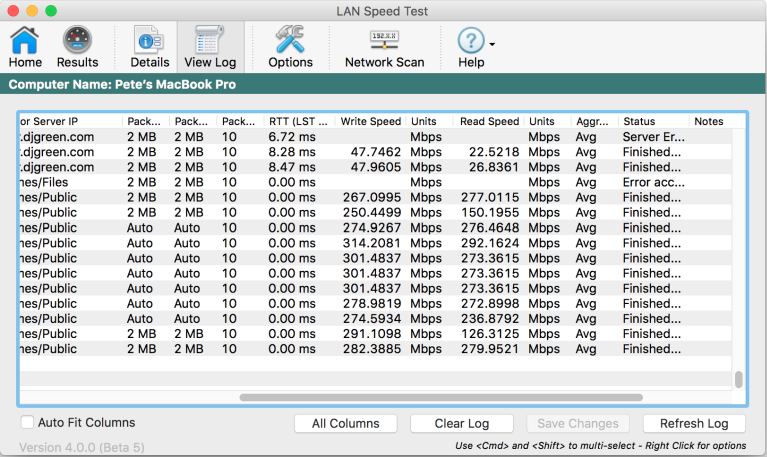Open the Details panel

[x=150, y=47]
